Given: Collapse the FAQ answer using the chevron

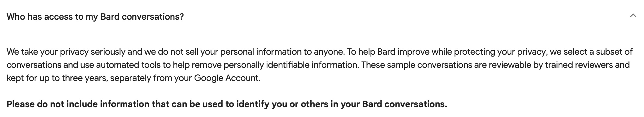Looking at the screenshot, I should 633,16.
